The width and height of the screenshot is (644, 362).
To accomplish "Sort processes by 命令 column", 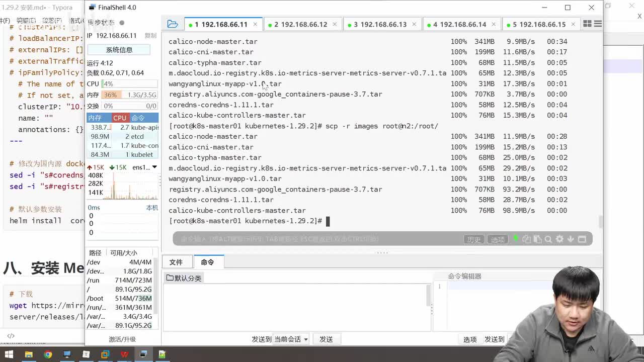I will click(x=143, y=118).
